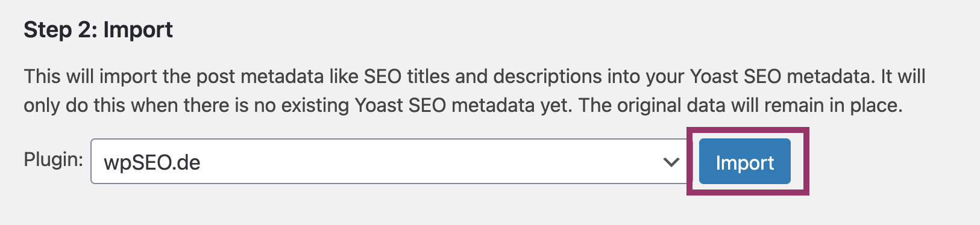Expand the chevron arrow in Plugin selector
This screenshot has width=980, height=225.
click(x=671, y=162)
